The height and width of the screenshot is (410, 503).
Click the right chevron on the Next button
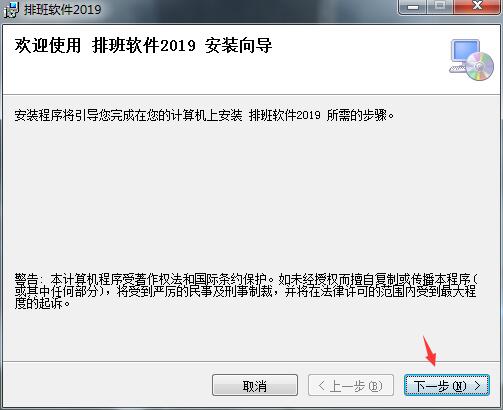click(x=478, y=386)
